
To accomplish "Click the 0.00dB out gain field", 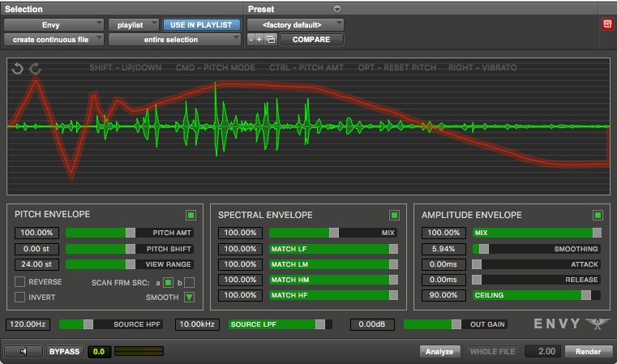I will point(372,324).
